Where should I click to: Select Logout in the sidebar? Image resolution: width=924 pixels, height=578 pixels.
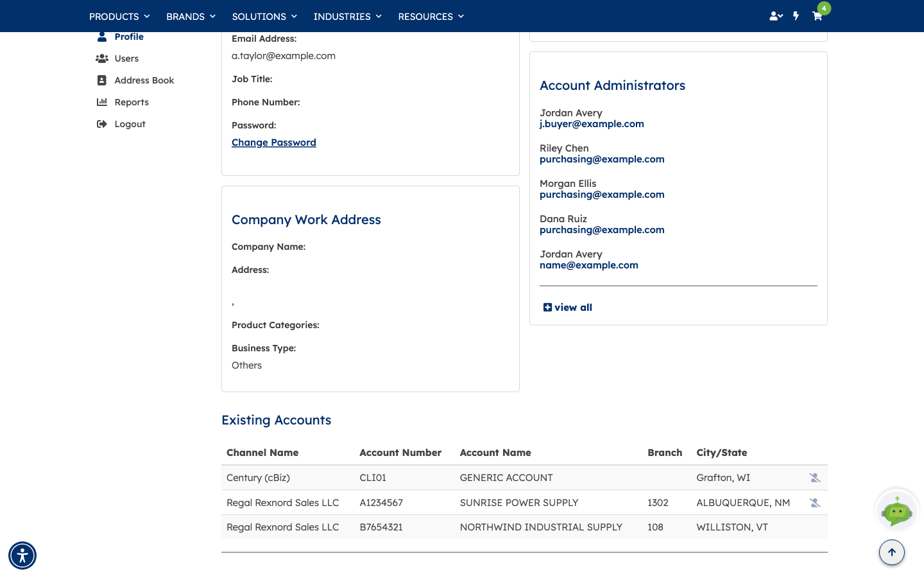coord(130,124)
